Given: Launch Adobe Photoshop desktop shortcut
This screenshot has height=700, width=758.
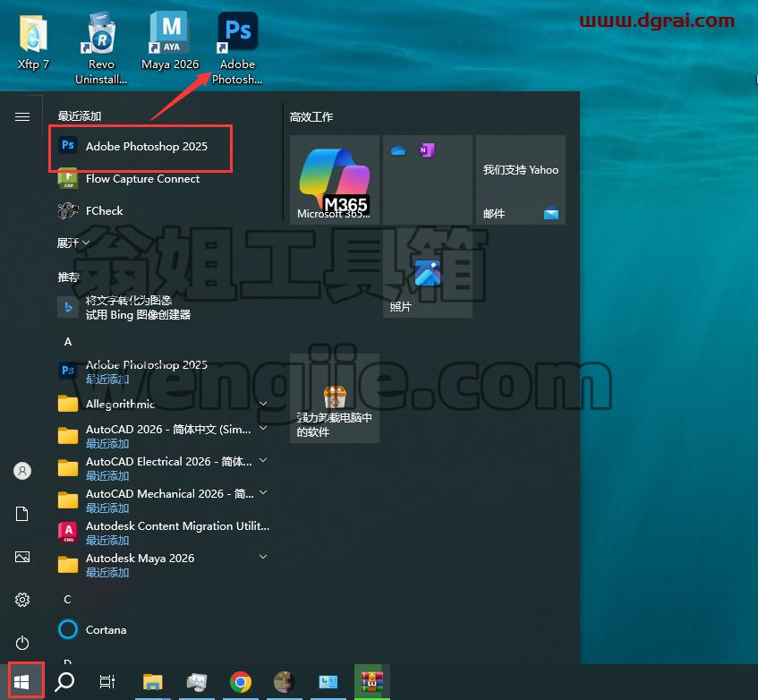Looking at the screenshot, I should pyautogui.click(x=237, y=48).
